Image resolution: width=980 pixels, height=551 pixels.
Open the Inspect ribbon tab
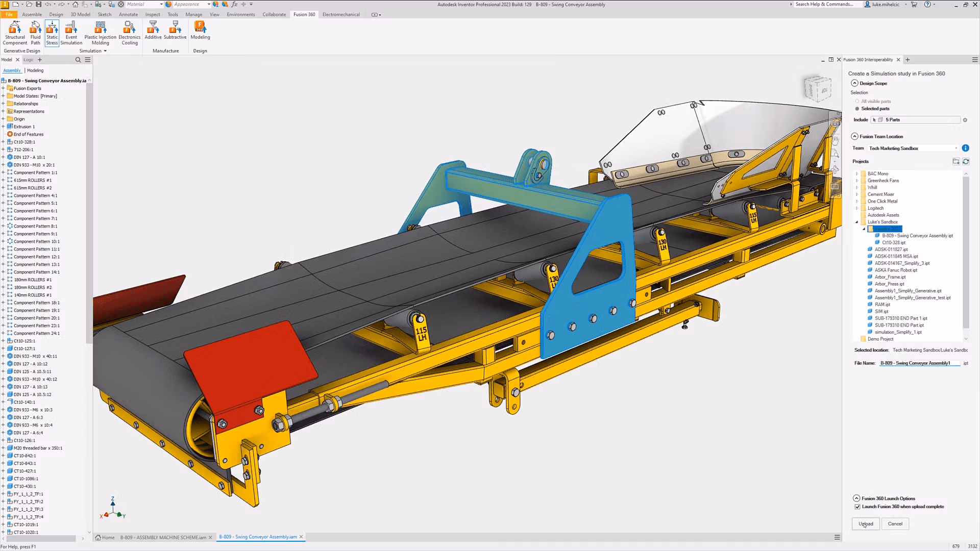[152, 14]
